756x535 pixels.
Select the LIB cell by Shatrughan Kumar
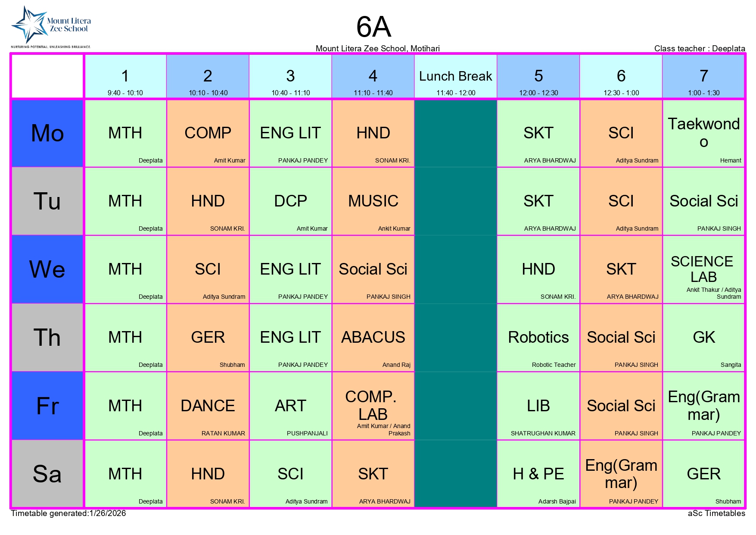coord(538,406)
